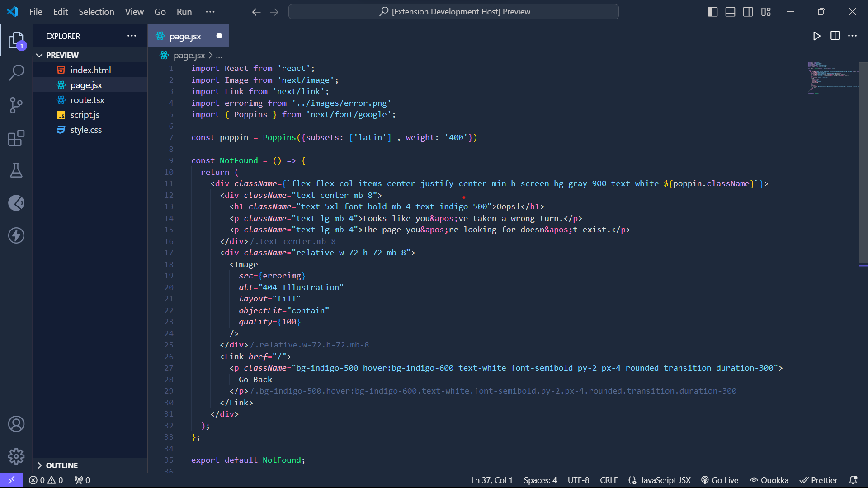
Task: Open the Selection menu
Action: pyautogui.click(x=96, y=12)
